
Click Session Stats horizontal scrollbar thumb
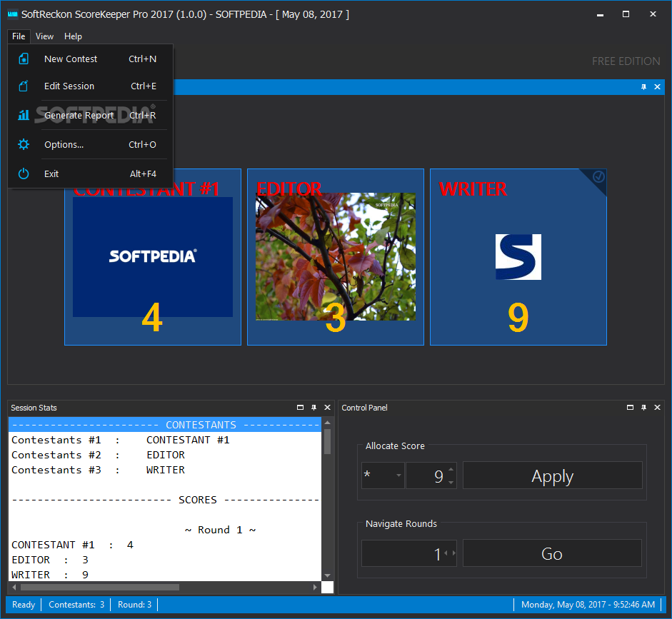tap(100, 587)
